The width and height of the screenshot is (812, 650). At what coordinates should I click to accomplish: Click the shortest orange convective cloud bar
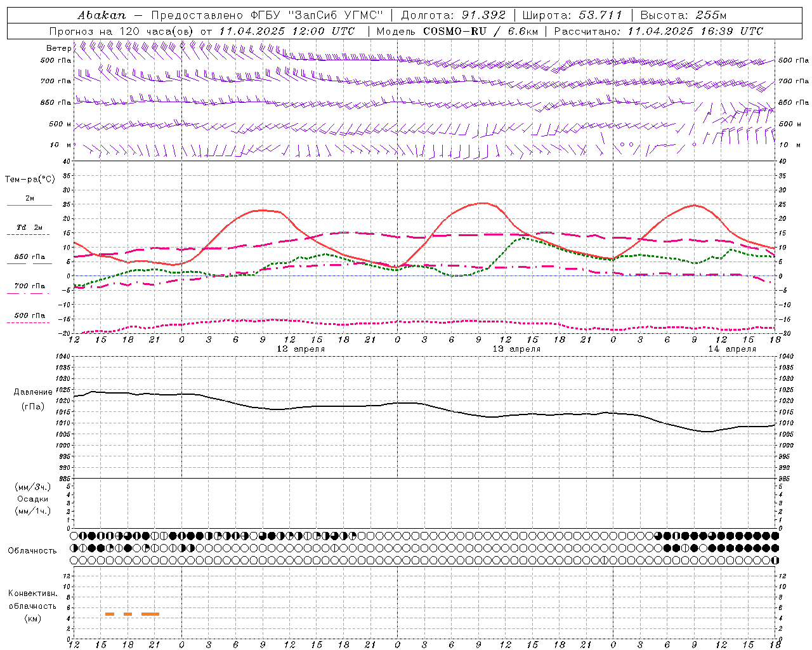click(128, 614)
